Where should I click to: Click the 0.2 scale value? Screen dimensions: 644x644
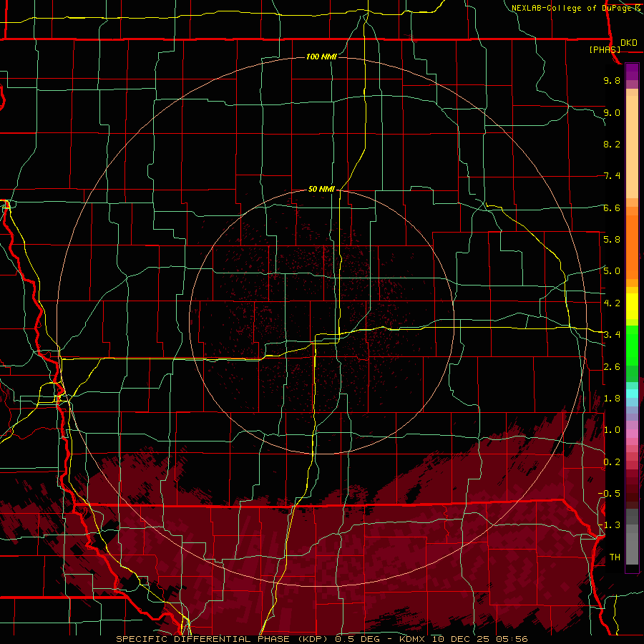coord(612,462)
